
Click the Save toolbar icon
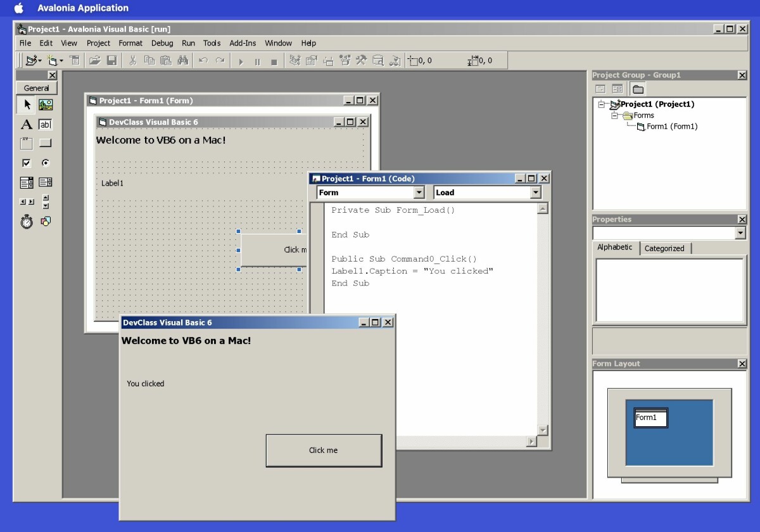coord(113,60)
